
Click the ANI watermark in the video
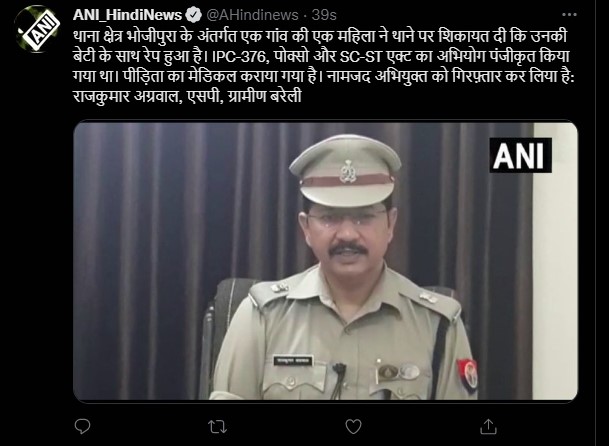520,155
